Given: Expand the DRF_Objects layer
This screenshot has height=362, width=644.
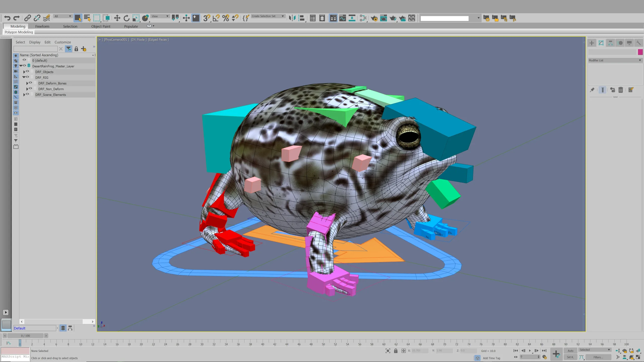Looking at the screenshot, I should (x=24, y=72).
